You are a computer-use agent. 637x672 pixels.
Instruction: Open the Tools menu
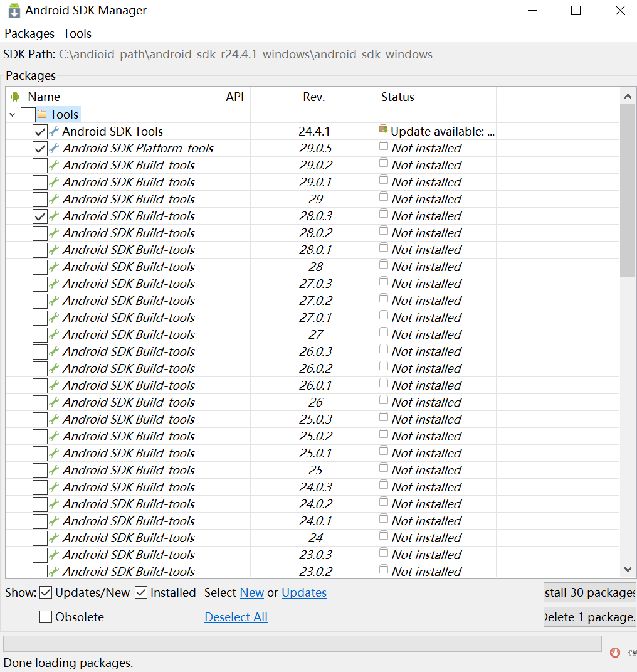78,33
